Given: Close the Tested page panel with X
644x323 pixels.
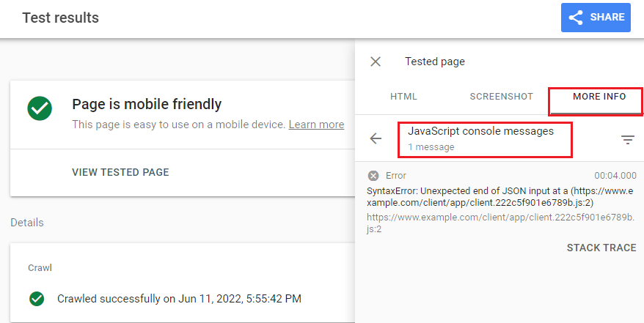Looking at the screenshot, I should tap(376, 62).
